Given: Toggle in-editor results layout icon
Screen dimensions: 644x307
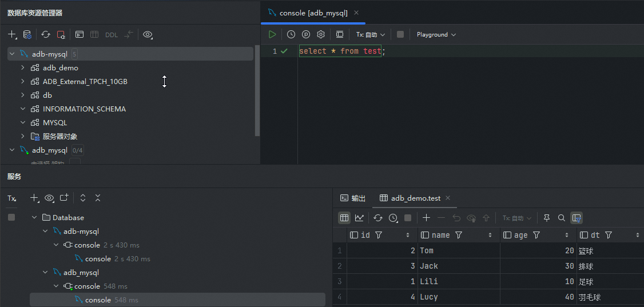Looking at the screenshot, I should coord(340,34).
